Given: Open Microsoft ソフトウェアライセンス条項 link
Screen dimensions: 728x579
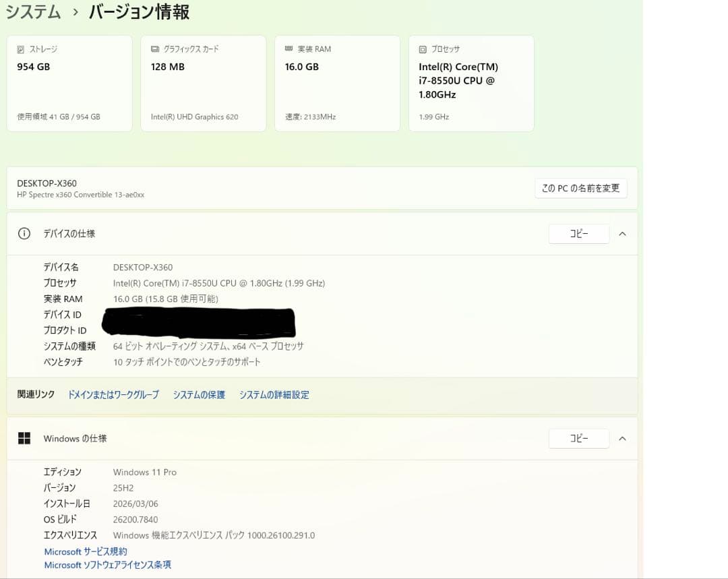Looking at the screenshot, I should tap(107, 565).
